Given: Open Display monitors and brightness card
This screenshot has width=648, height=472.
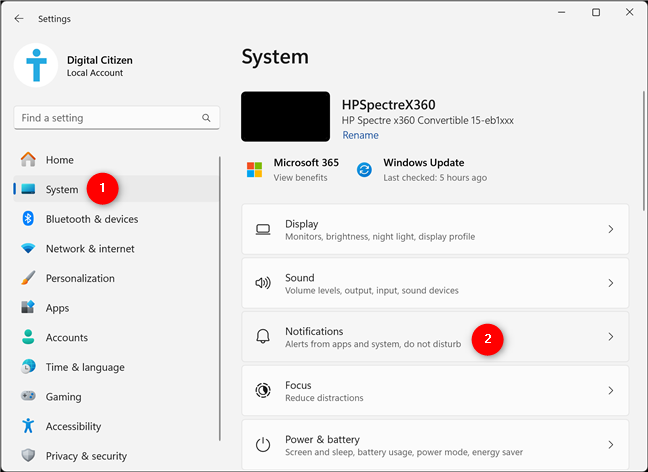Looking at the screenshot, I should click(435, 229).
